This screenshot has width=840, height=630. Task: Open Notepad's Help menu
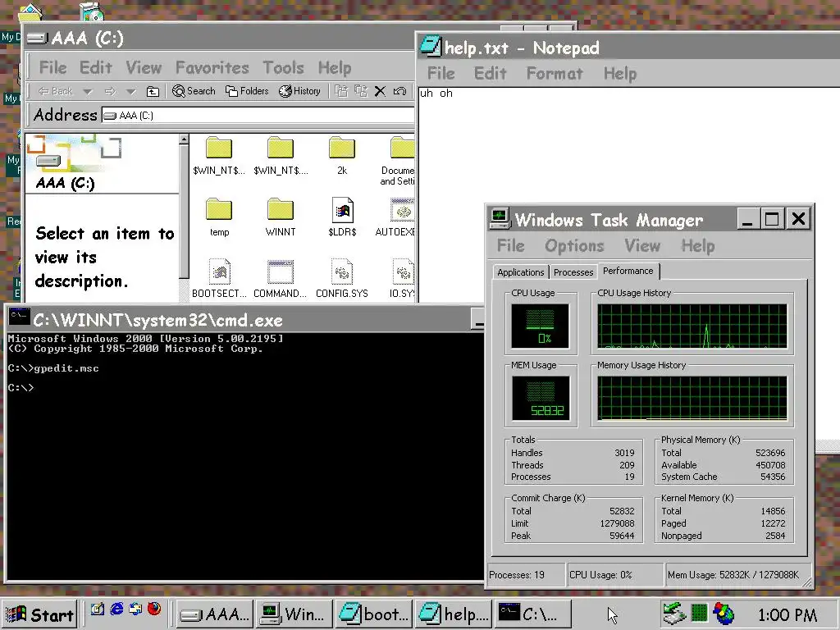pyautogui.click(x=620, y=73)
